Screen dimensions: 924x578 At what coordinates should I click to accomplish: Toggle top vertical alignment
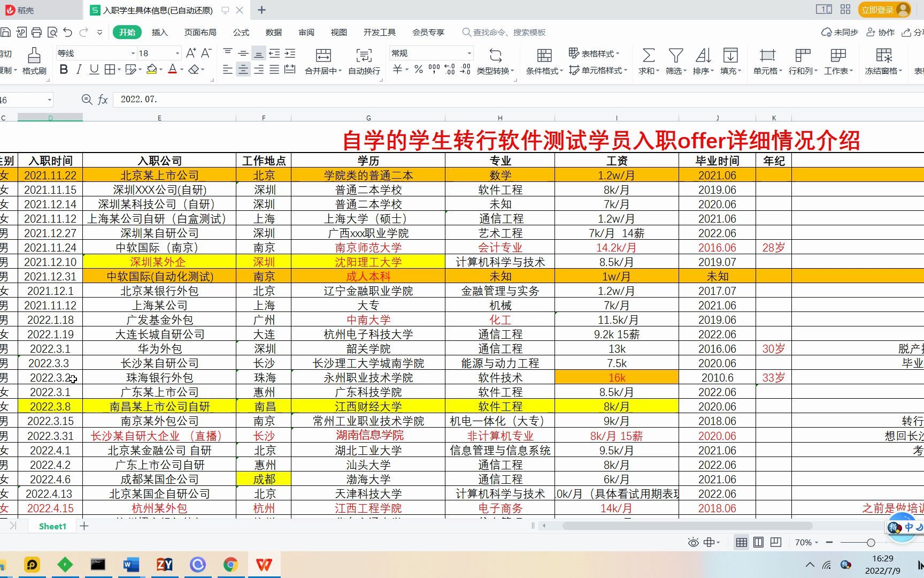click(x=227, y=53)
